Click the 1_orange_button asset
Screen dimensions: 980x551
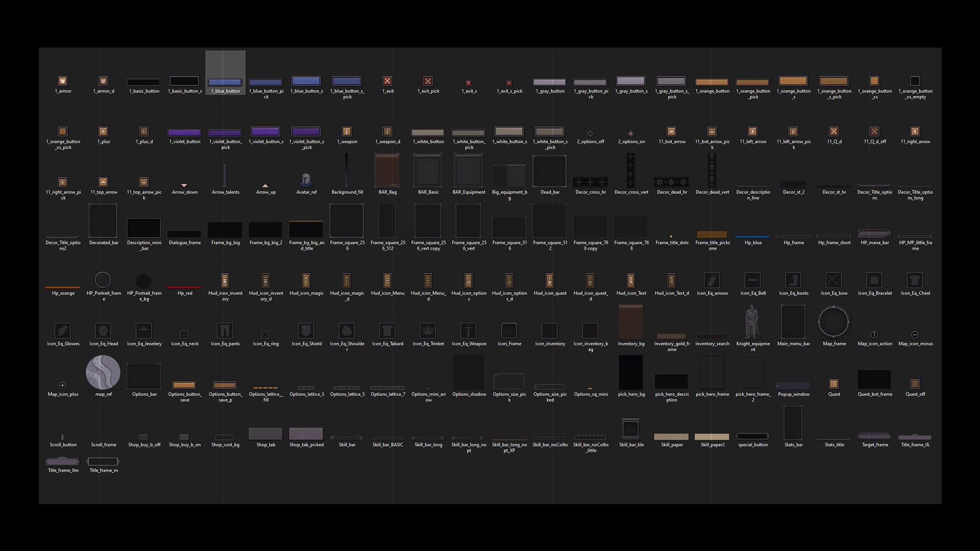pos(712,82)
